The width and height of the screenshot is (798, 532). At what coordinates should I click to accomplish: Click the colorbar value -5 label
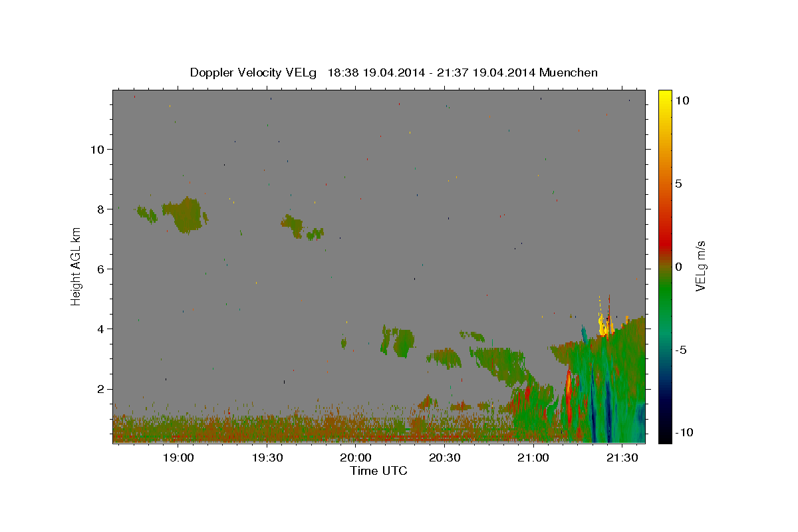tap(680, 350)
